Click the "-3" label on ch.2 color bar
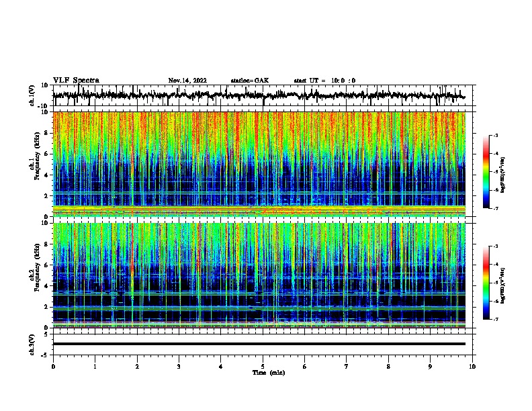 (496, 246)
